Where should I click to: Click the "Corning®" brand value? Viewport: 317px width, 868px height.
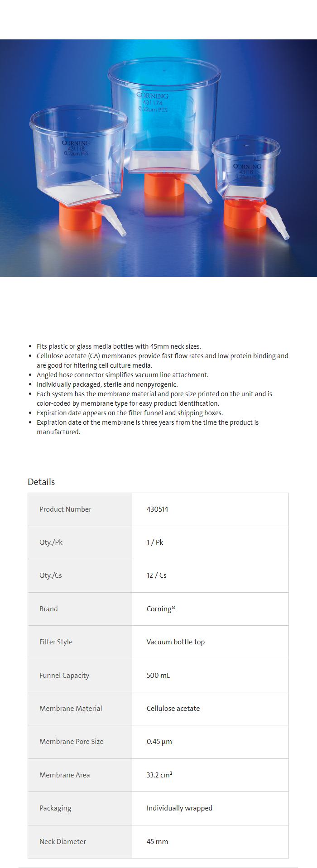160,609
